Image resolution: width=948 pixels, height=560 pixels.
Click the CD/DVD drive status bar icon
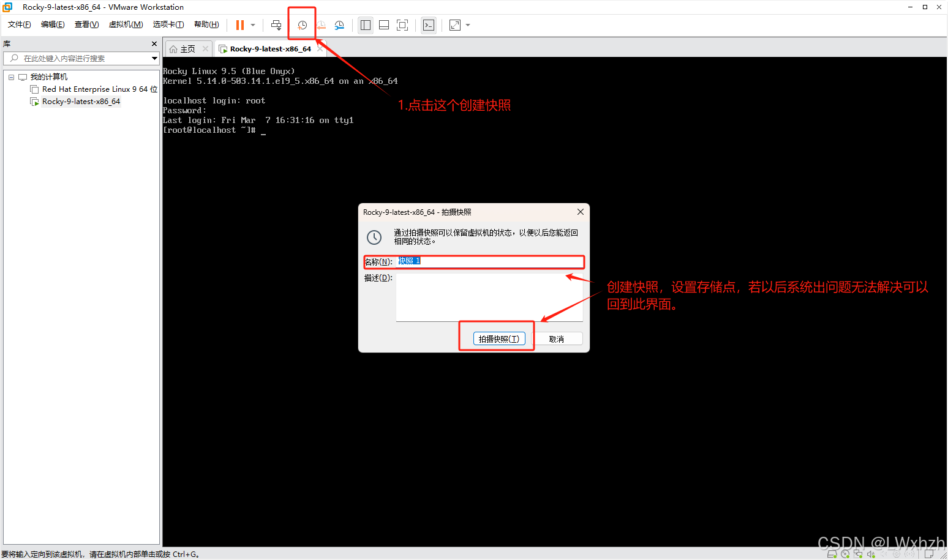coord(845,554)
